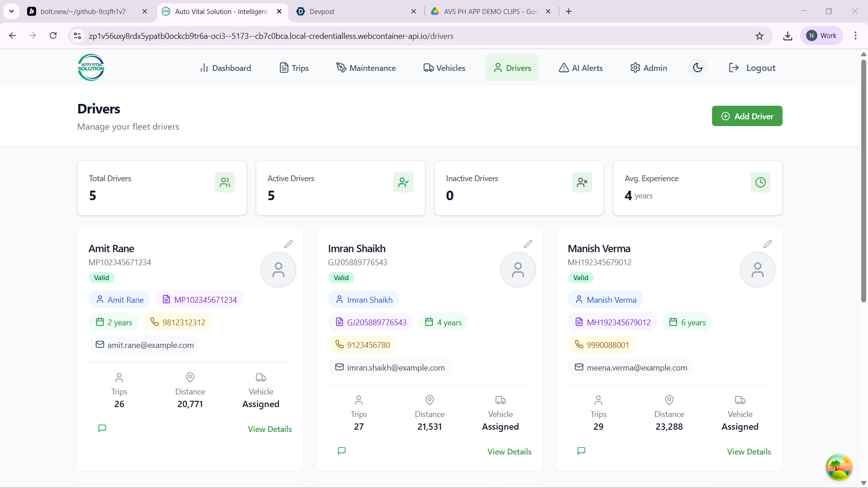Bookmark this page with the star icon

[759, 36]
